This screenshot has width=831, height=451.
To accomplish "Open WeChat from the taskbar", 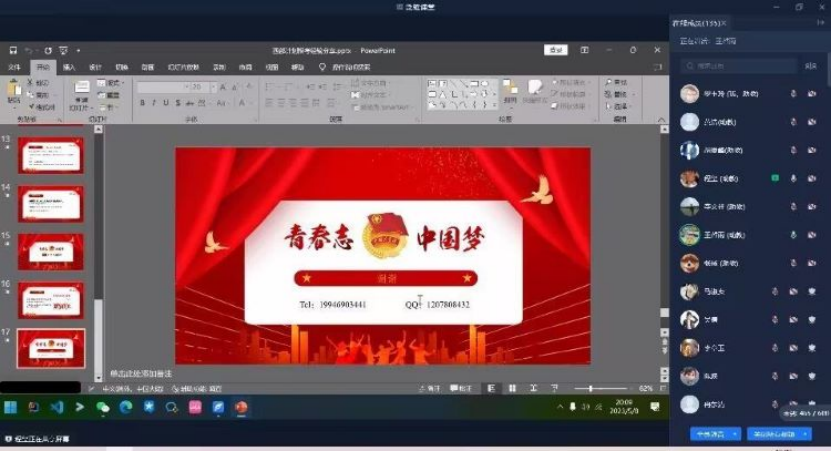I will pyautogui.click(x=102, y=407).
